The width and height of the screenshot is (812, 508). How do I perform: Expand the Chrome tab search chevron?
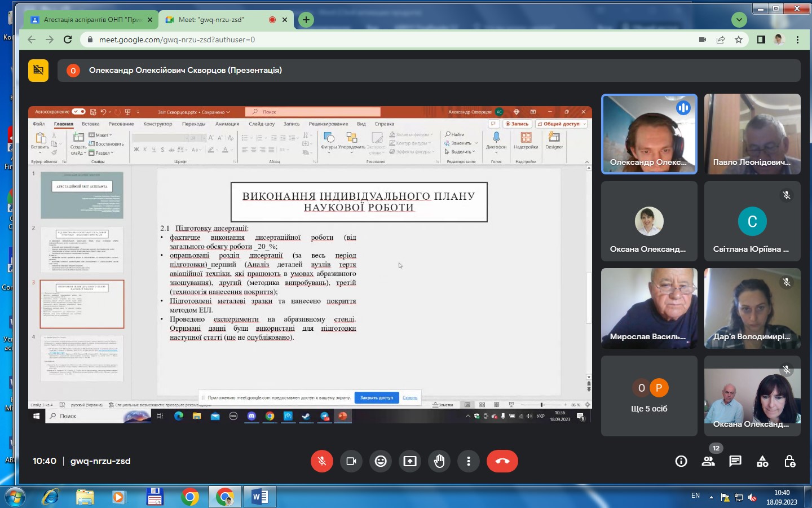(x=739, y=20)
